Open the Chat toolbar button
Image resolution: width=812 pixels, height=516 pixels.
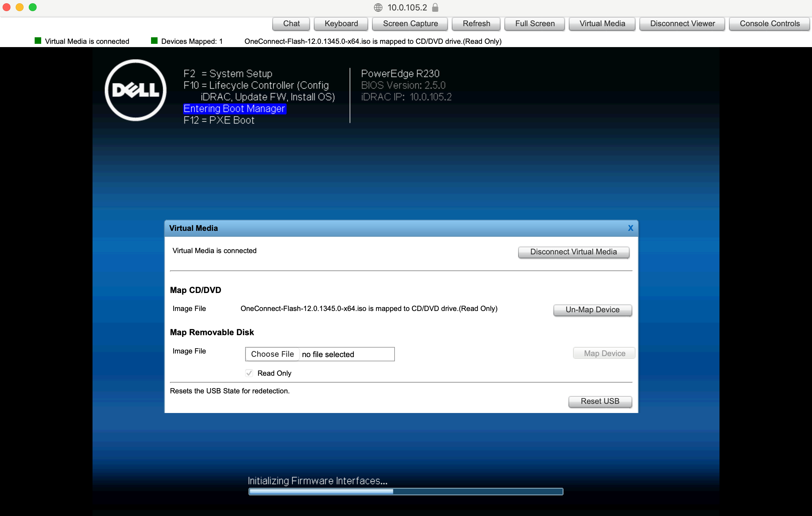[291, 24]
